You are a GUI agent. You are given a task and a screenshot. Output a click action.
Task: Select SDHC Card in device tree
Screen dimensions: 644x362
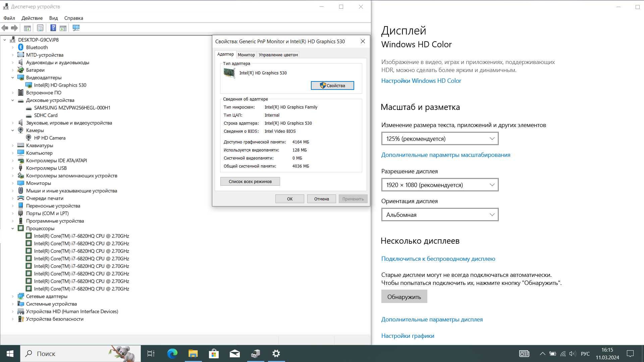point(46,115)
